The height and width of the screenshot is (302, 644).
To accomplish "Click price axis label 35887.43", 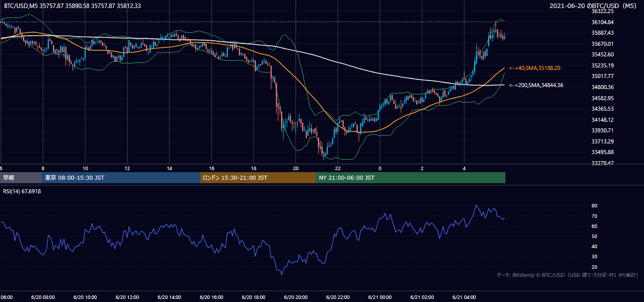I will tap(603, 33).
